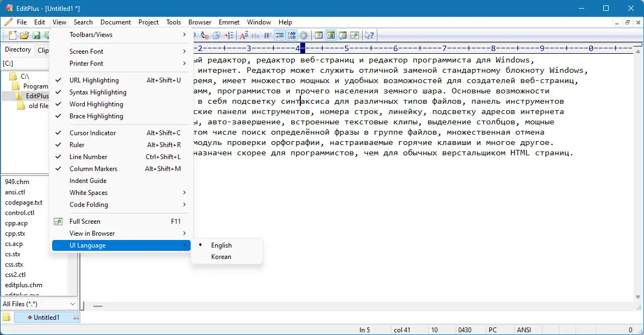Click the Set Font (Aa) toolbar icon
644x335 pixels.
244,35
